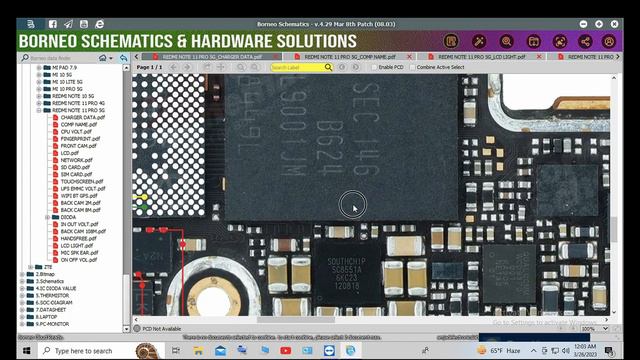Open the Facebook icon in the title bar
The width and height of the screenshot is (640, 360).
(x=53, y=24)
